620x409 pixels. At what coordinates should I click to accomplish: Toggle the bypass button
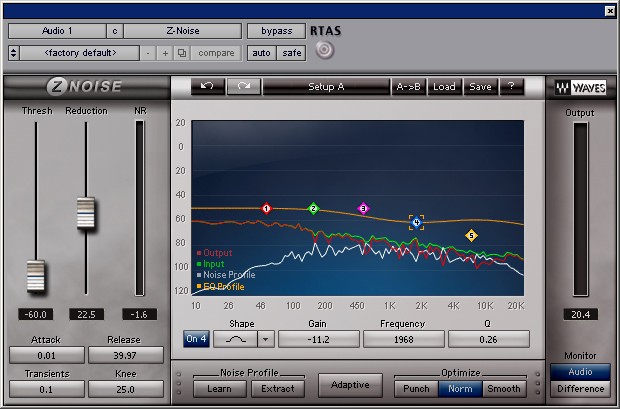[277, 31]
